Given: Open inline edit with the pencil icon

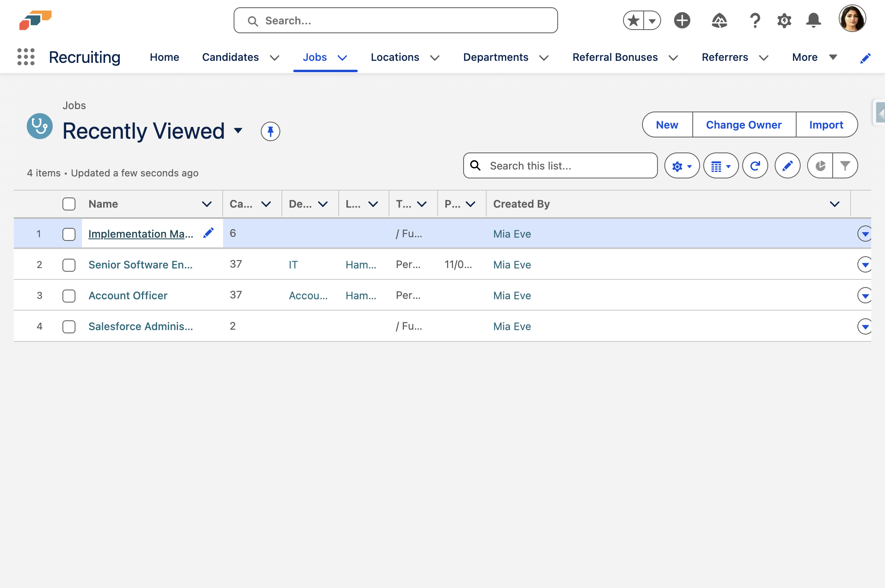Looking at the screenshot, I should (x=787, y=165).
